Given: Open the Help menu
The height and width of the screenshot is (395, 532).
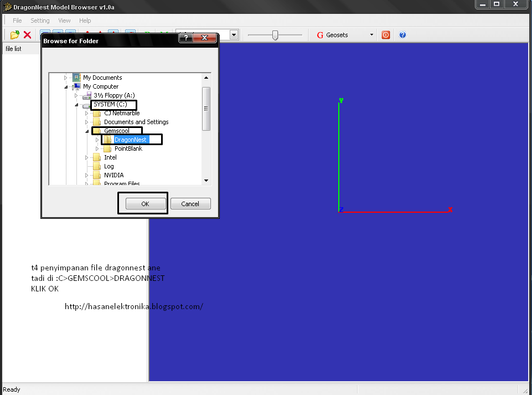Looking at the screenshot, I should pyautogui.click(x=85, y=20).
